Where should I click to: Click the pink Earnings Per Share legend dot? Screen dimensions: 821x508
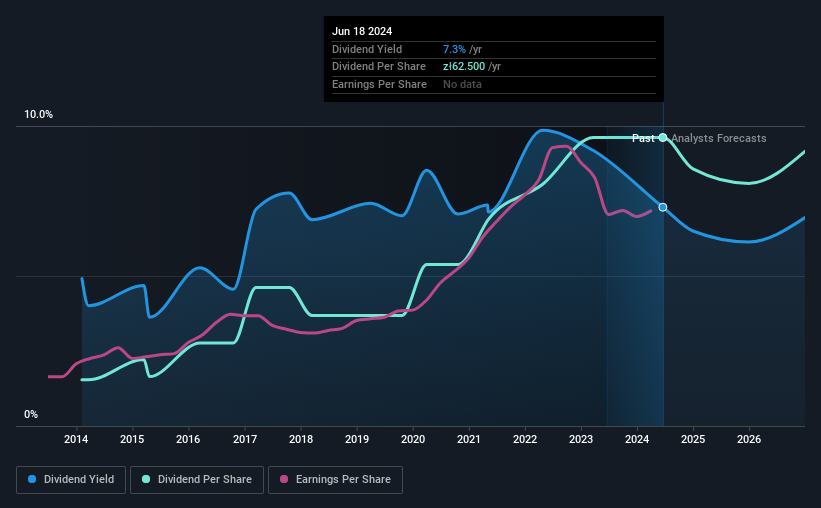coord(284,479)
